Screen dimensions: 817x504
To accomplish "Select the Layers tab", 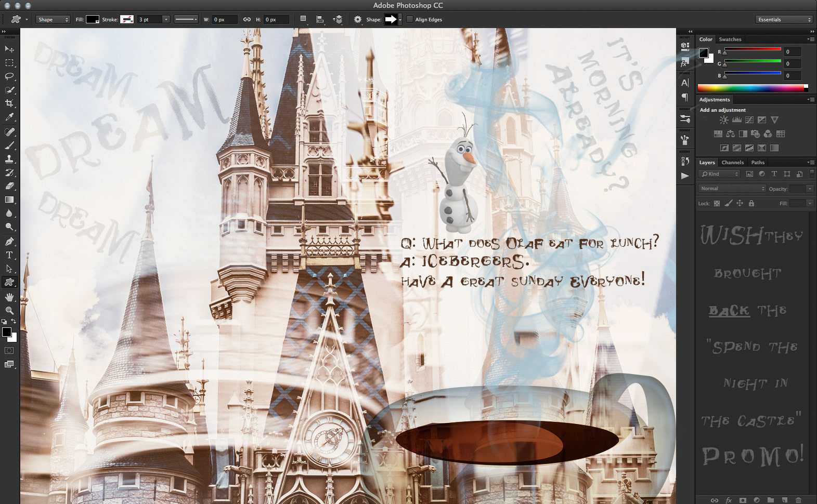I will [707, 163].
